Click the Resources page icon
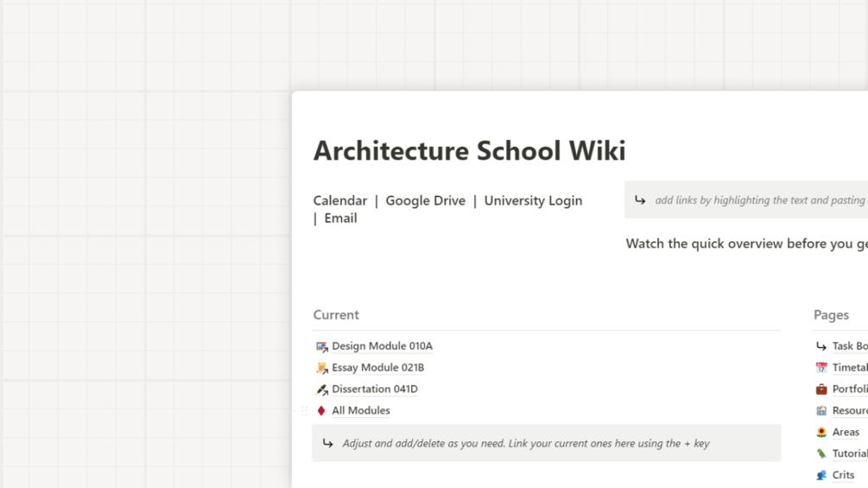This screenshot has width=868, height=488. point(821,411)
